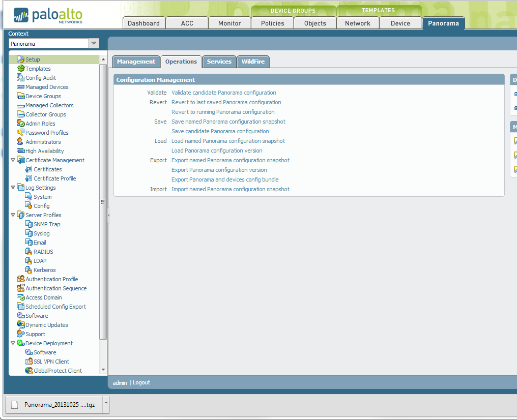Click the Access Domain icon
Screen dimensions: 517x420
(x=21, y=297)
